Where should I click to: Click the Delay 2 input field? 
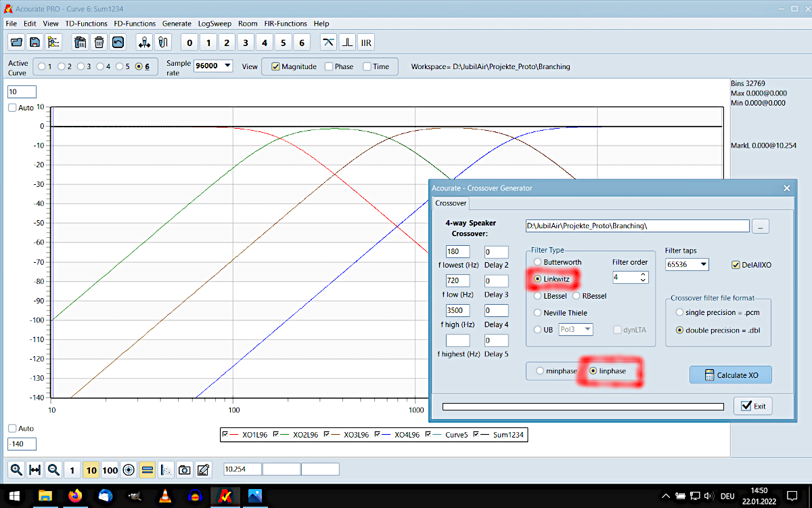[496, 251]
